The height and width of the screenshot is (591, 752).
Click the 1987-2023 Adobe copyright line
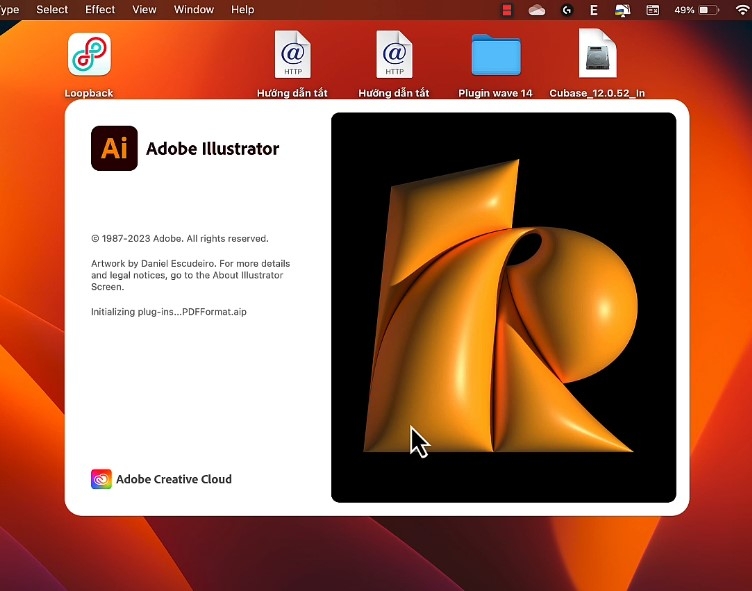(180, 238)
